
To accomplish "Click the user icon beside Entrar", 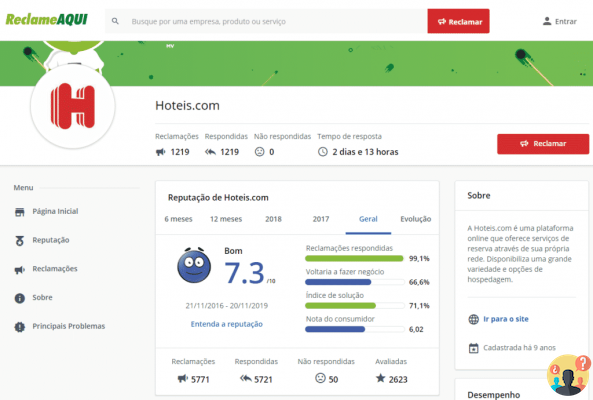I will coord(547,21).
